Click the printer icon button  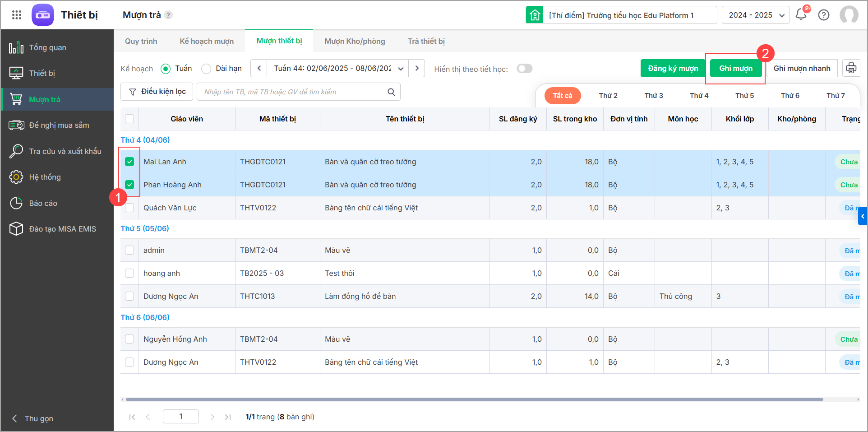pyautogui.click(x=851, y=68)
